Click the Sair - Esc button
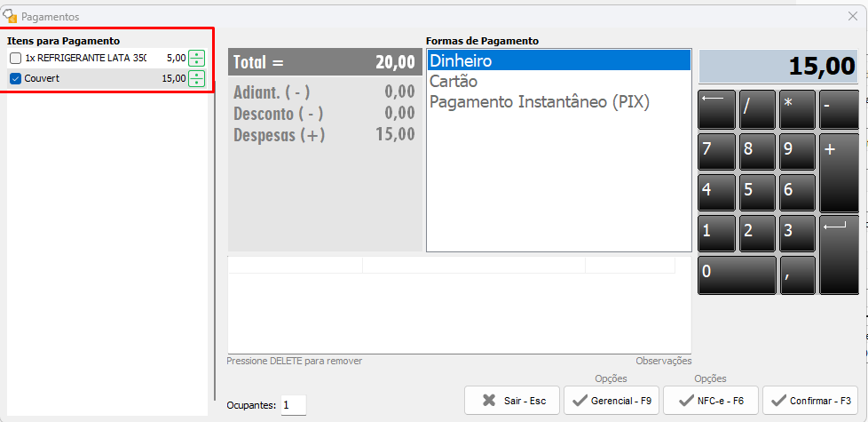Image resolution: width=868 pixels, height=422 pixels. pyautogui.click(x=512, y=401)
